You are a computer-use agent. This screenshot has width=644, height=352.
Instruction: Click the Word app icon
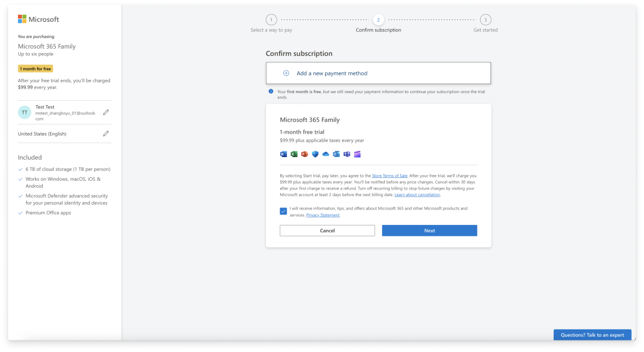tap(283, 154)
